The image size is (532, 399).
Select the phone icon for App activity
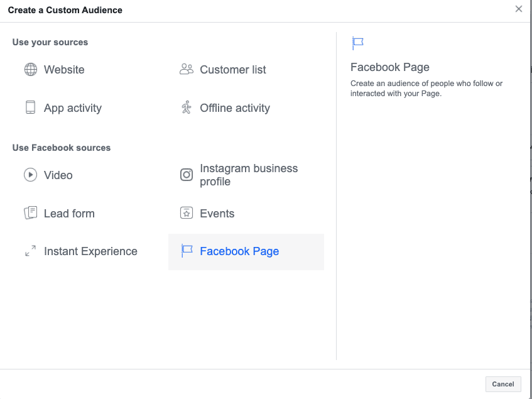30,107
